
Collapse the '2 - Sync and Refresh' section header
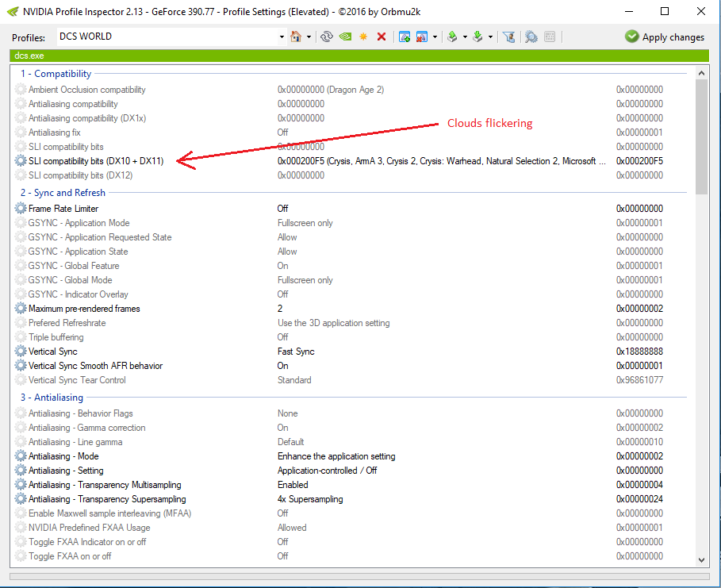pyautogui.click(x=63, y=192)
